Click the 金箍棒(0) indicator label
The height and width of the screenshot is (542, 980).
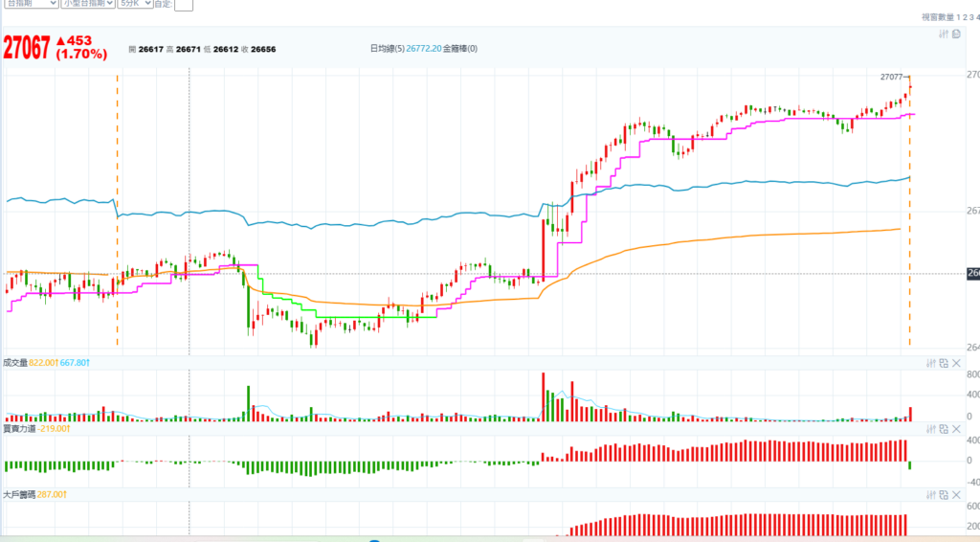pyautogui.click(x=457, y=49)
